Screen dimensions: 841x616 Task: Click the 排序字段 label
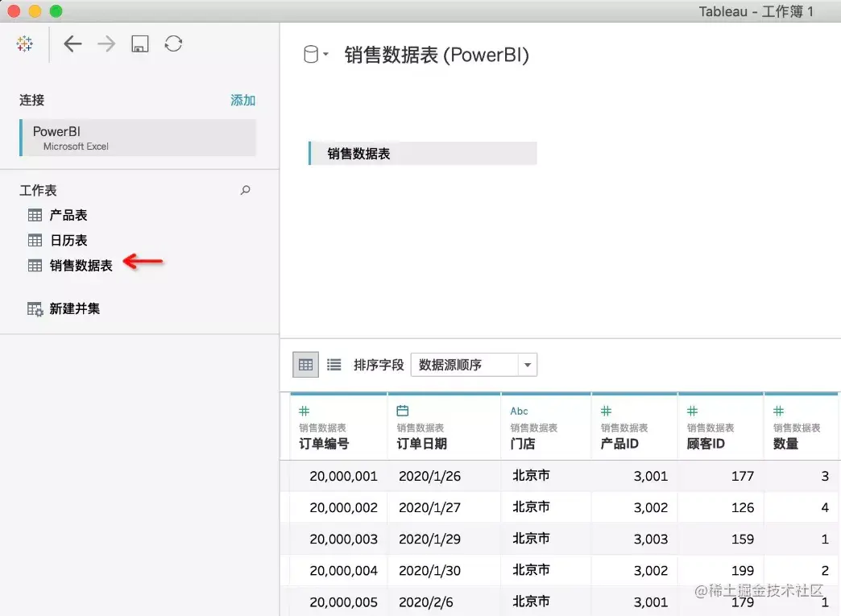[379, 365]
